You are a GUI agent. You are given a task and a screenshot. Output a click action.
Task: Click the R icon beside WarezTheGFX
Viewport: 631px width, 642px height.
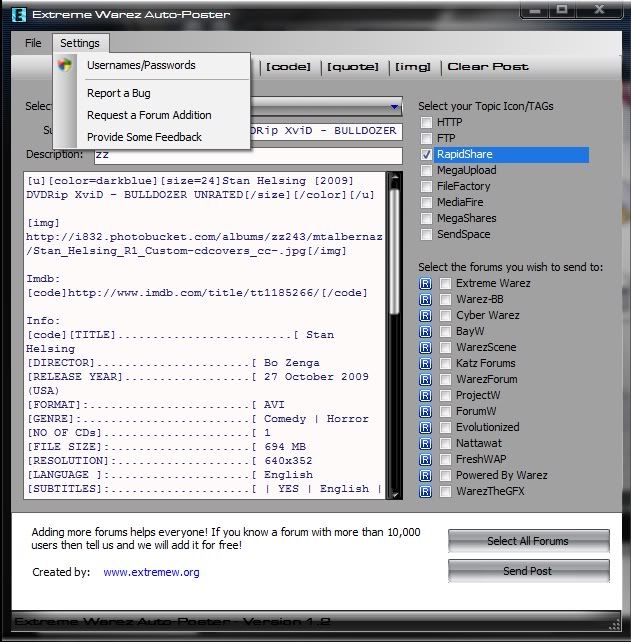tap(425, 491)
